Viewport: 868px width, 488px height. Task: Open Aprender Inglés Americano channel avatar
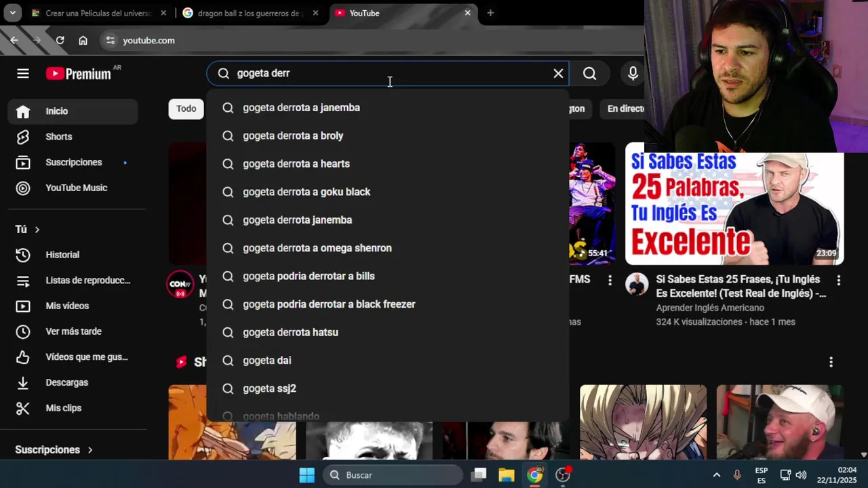tap(637, 285)
